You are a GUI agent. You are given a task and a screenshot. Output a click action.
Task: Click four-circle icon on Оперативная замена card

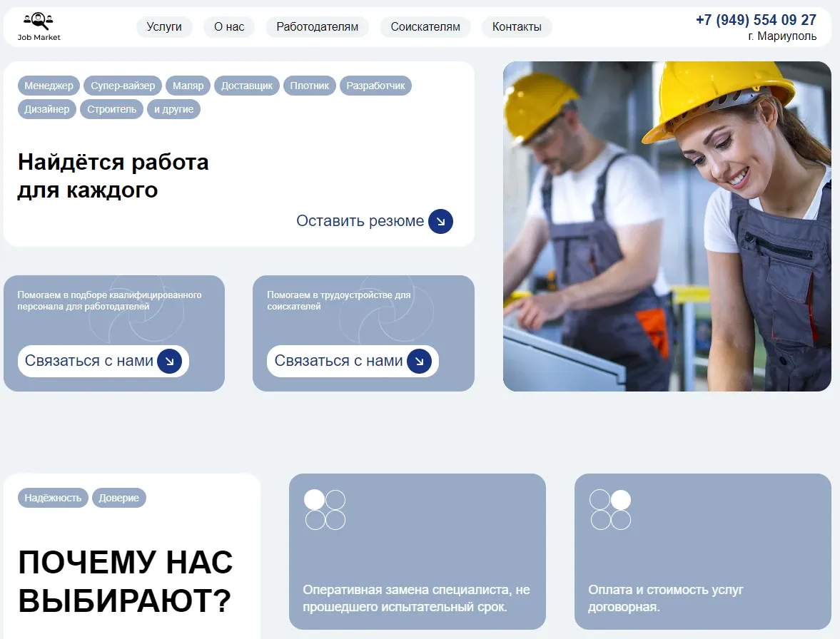(325, 509)
